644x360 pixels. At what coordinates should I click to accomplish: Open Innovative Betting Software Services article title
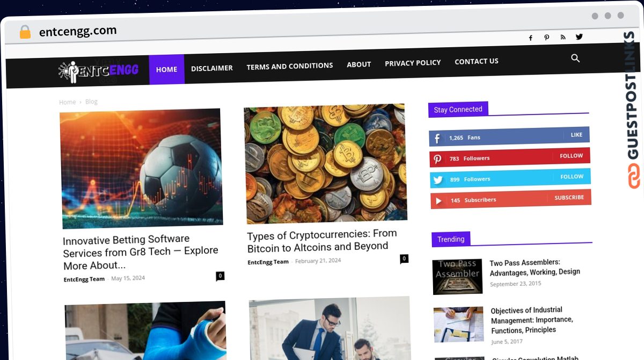click(x=141, y=253)
